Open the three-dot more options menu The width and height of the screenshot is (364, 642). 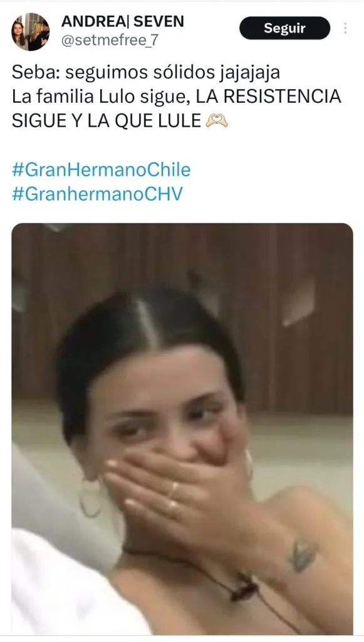pyautogui.click(x=346, y=28)
